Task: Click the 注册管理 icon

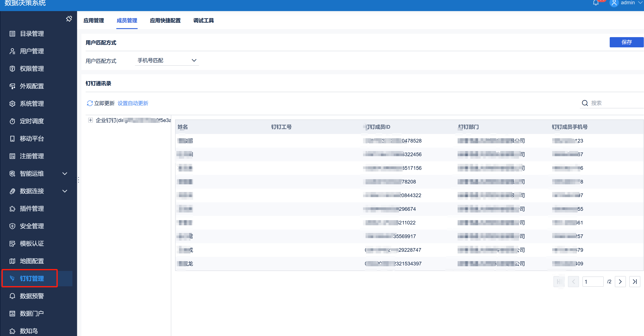Action: [12, 156]
